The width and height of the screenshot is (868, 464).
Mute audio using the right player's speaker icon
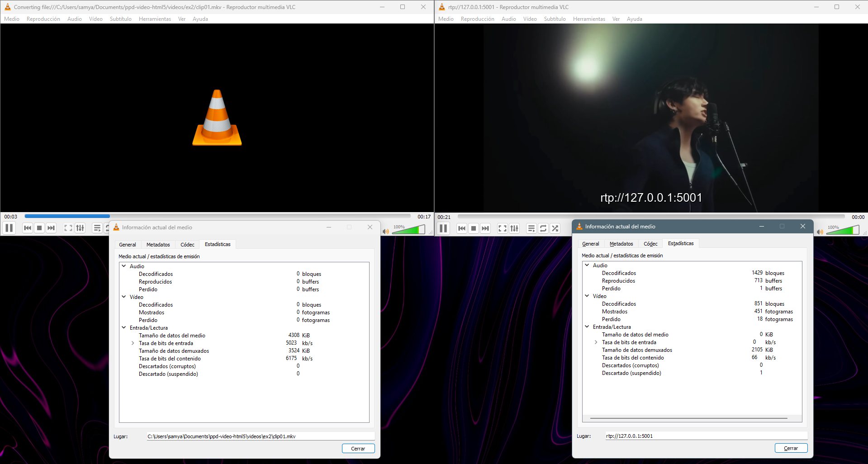820,232
